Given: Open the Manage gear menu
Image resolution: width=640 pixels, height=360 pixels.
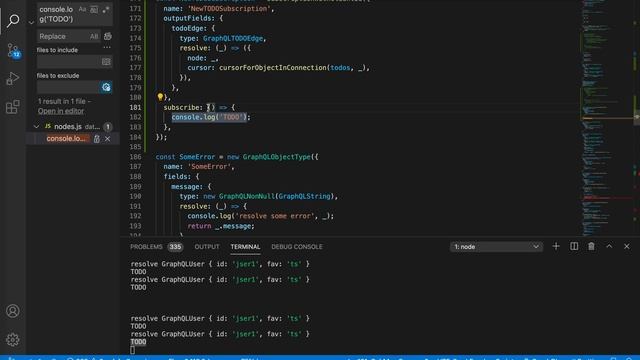Looking at the screenshot, I should (x=13, y=340).
